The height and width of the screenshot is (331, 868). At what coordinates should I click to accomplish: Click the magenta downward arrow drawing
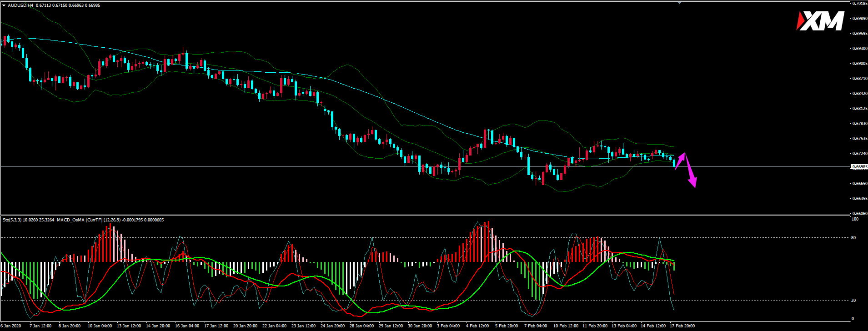click(x=690, y=172)
